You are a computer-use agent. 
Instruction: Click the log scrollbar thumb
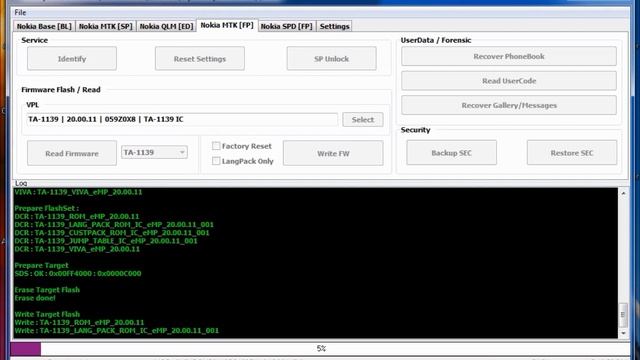[623, 315]
